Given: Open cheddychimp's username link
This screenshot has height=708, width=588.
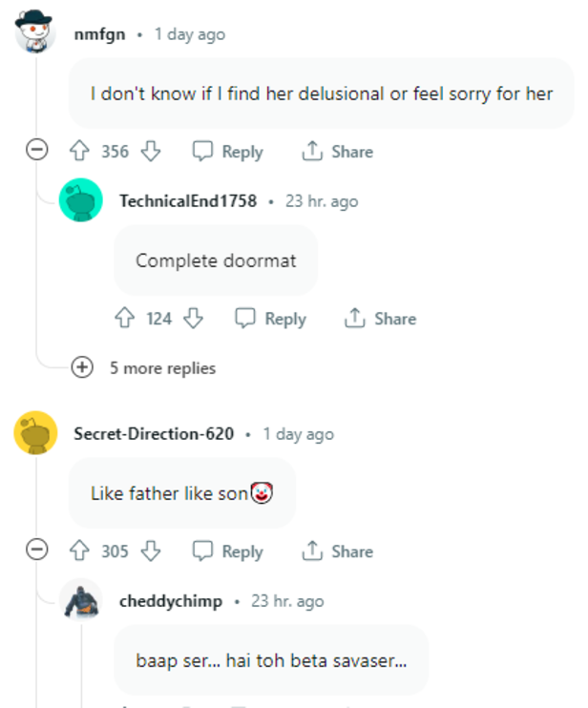Looking at the screenshot, I should [x=171, y=601].
